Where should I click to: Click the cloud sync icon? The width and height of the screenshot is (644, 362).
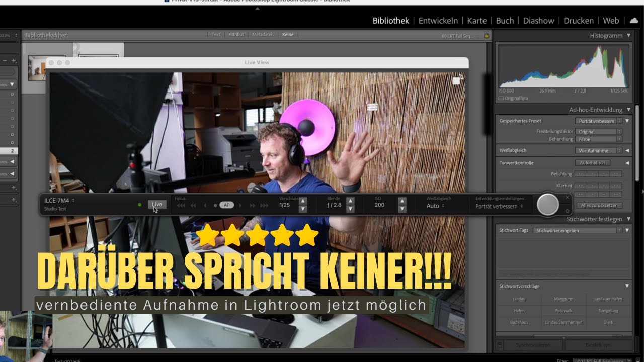(x=634, y=21)
